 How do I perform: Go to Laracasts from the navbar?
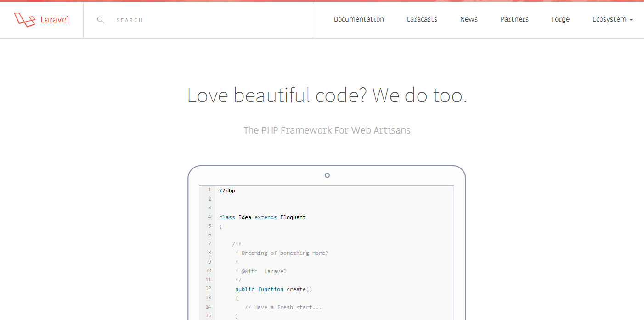click(422, 19)
